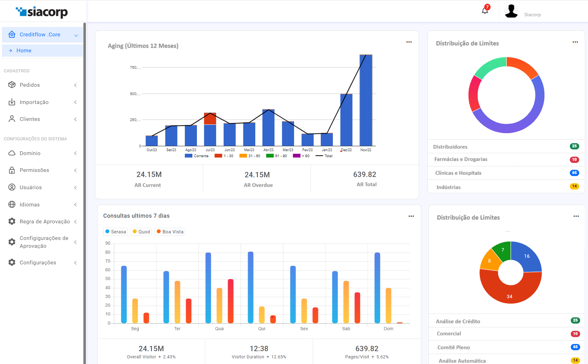Click the Creditflow .Core home icon
The image size is (588, 364).
point(12,34)
